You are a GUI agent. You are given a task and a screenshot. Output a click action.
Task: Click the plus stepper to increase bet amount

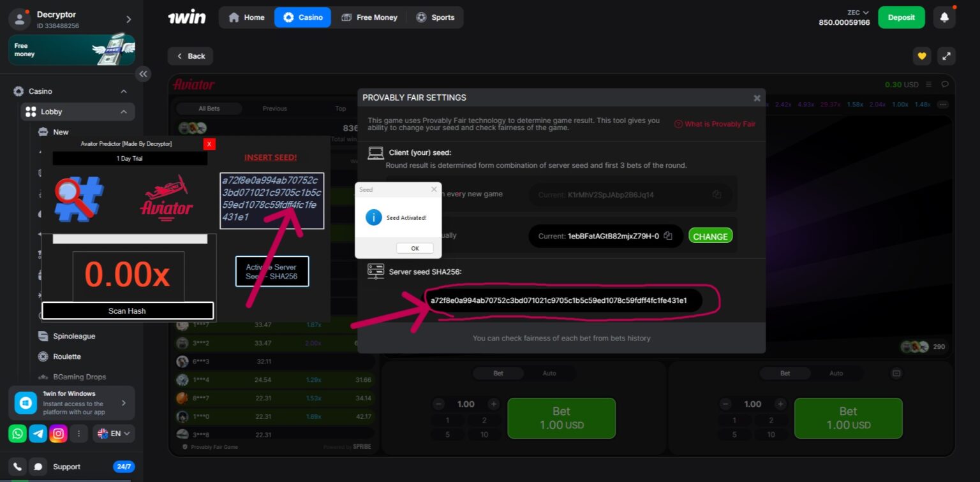pos(493,404)
